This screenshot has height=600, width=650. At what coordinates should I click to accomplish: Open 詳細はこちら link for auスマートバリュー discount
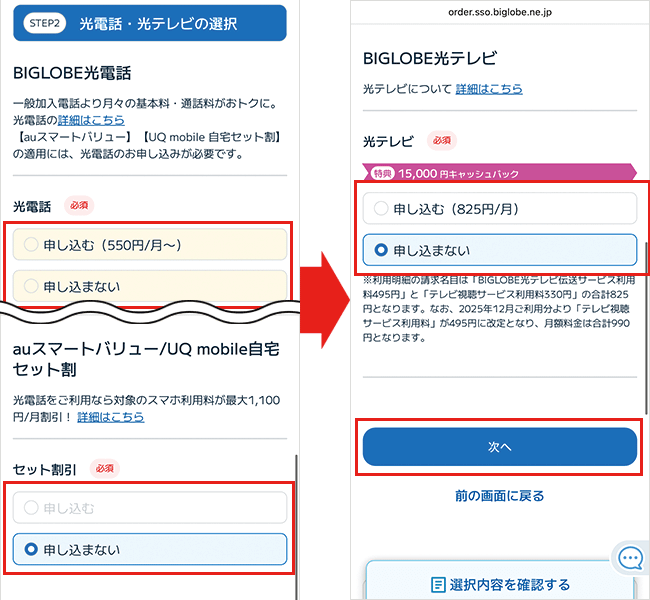pyautogui.click(x=110, y=417)
